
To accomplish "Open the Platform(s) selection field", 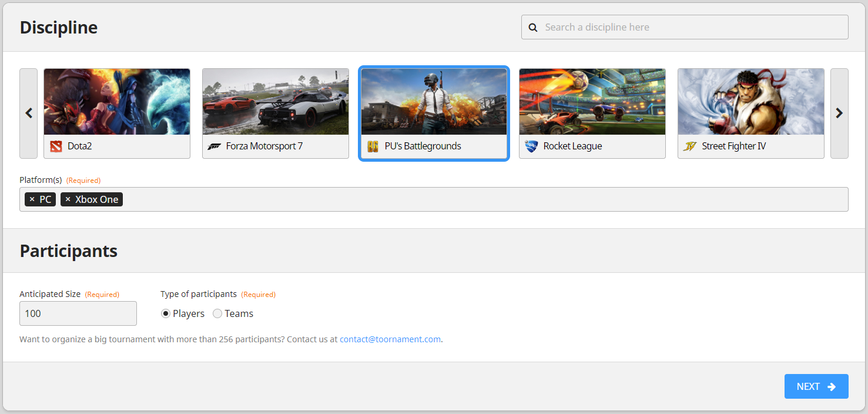I will coord(434,199).
